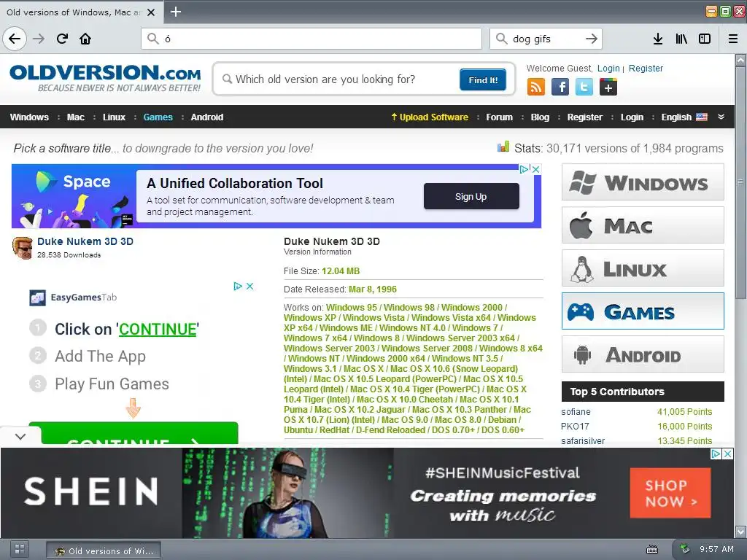Click the browser forward arrow
This screenshot has width=747, height=560.
click(x=39, y=39)
